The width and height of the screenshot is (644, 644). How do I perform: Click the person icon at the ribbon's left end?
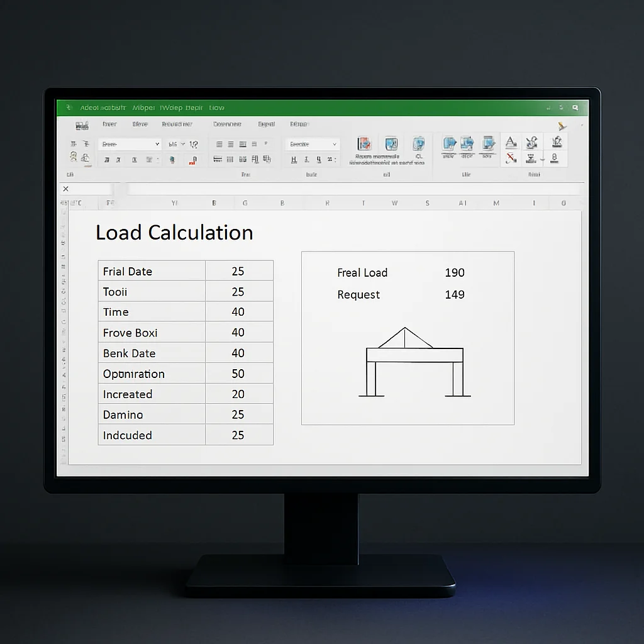point(74,157)
